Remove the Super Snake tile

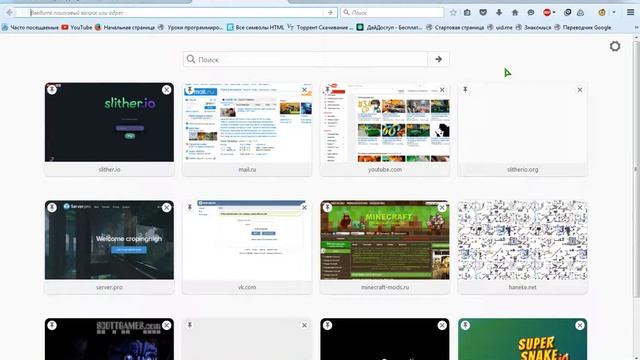[x=580, y=325]
